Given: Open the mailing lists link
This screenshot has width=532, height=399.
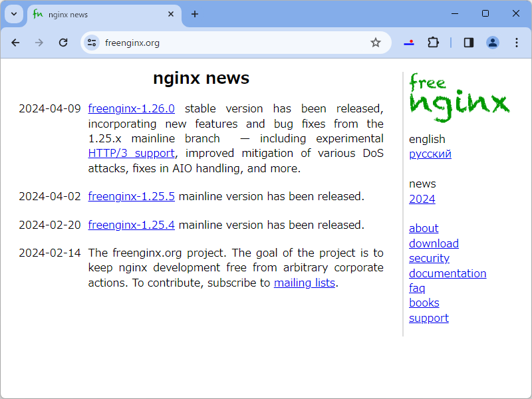Looking at the screenshot, I should pyautogui.click(x=305, y=283).
